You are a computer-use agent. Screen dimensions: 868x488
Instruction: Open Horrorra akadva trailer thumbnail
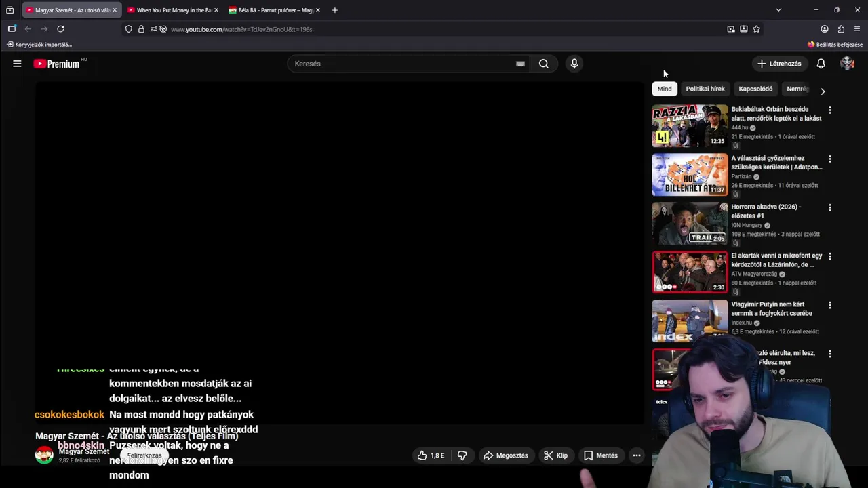coord(690,223)
